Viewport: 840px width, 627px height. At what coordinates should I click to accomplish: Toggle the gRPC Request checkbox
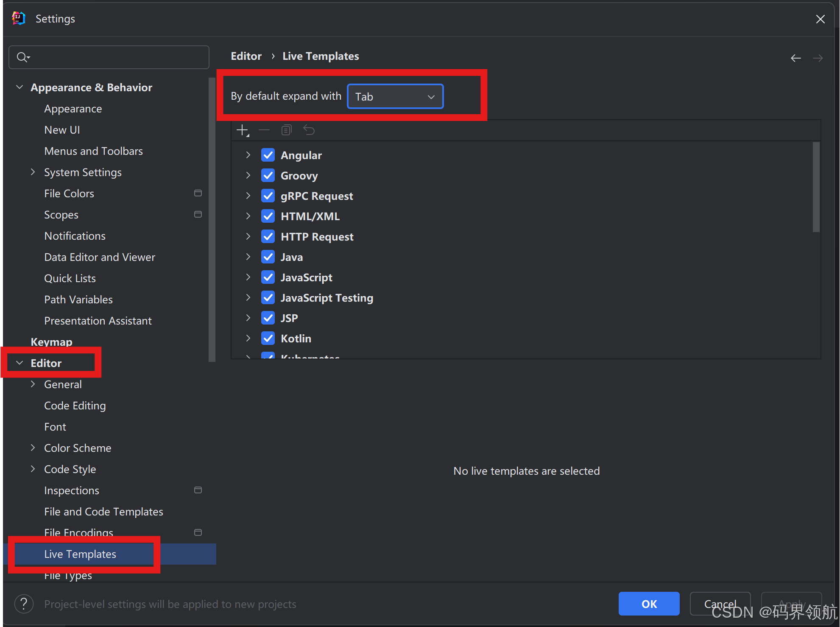(268, 196)
